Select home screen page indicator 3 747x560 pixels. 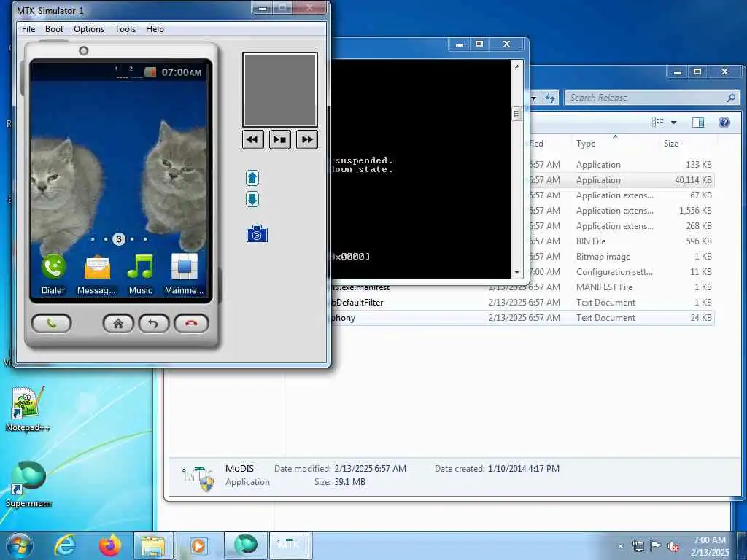pos(119,239)
